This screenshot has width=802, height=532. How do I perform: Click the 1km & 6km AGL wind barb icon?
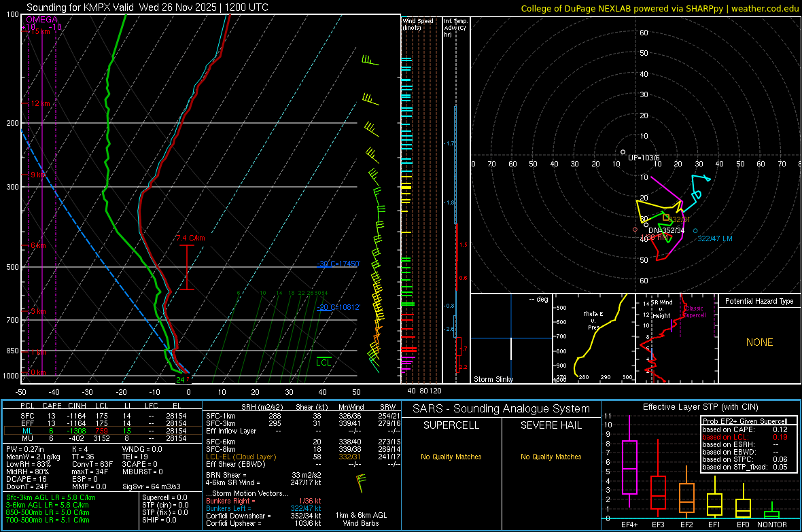pyautogui.click(x=361, y=483)
